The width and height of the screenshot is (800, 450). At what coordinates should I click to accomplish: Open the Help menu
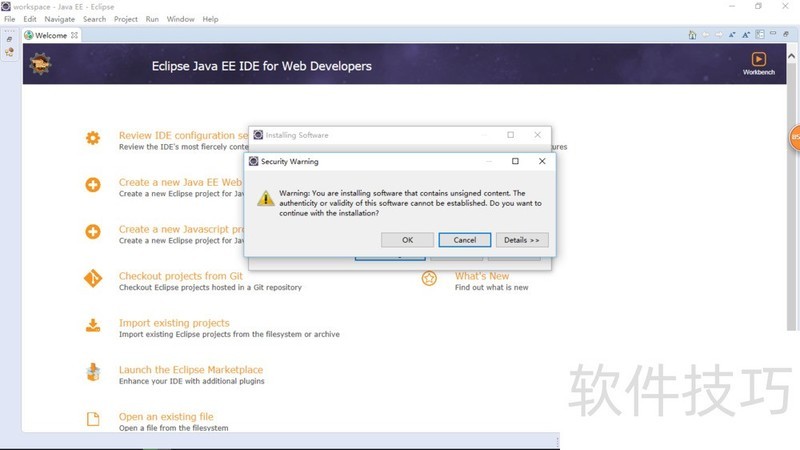coord(210,19)
